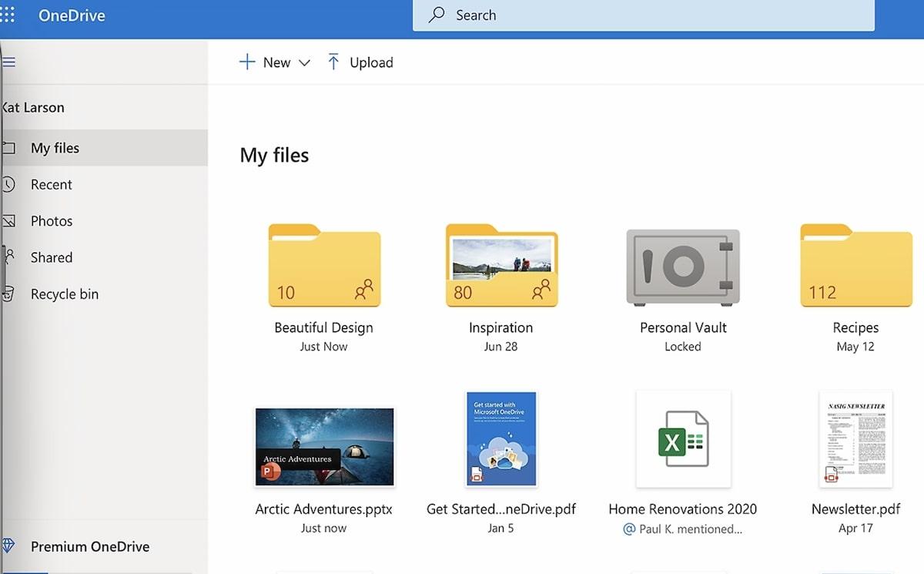Click the magnifying glass search icon
This screenshot has width=924, height=574.
(437, 15)
